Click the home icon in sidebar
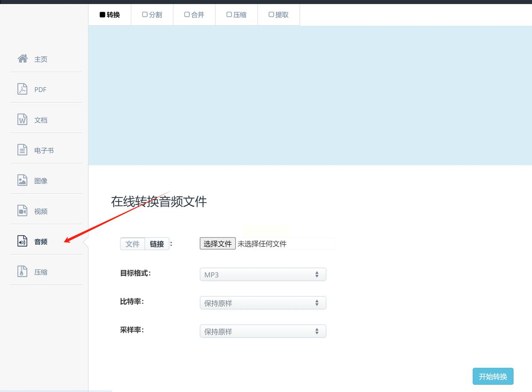This screenshot has height=392, width=532. click(23, 58)
